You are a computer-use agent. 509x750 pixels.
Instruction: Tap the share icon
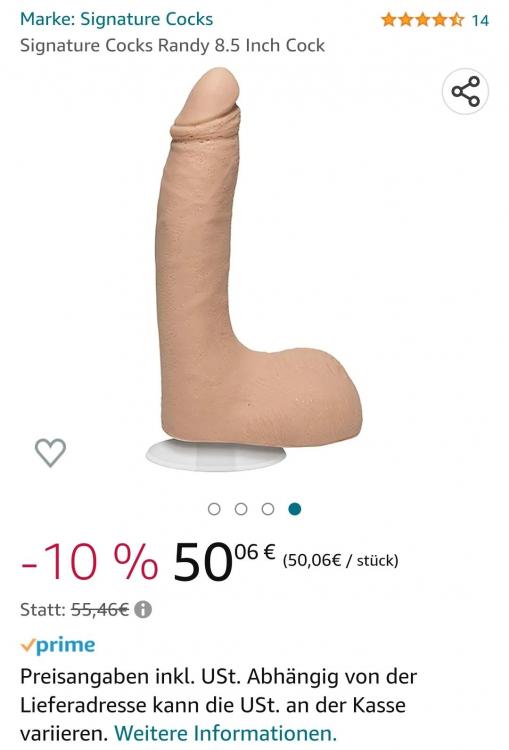(465, 91)
